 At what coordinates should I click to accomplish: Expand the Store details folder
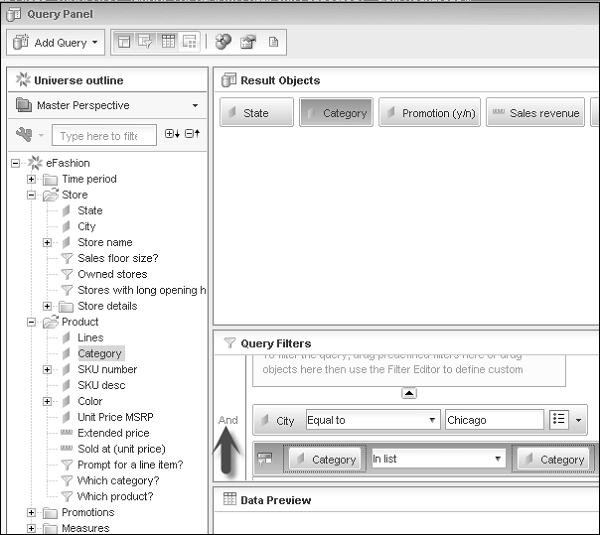click(x=47, y=306)
